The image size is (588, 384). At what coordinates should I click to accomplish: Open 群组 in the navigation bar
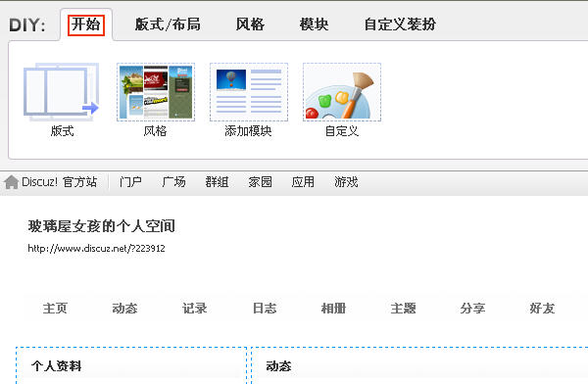click(217, 182)
